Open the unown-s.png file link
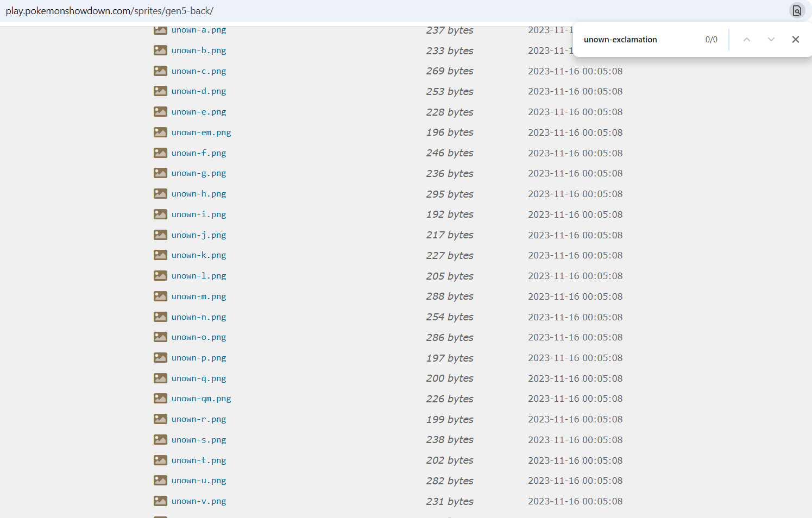812x518 pixels. 199,440
